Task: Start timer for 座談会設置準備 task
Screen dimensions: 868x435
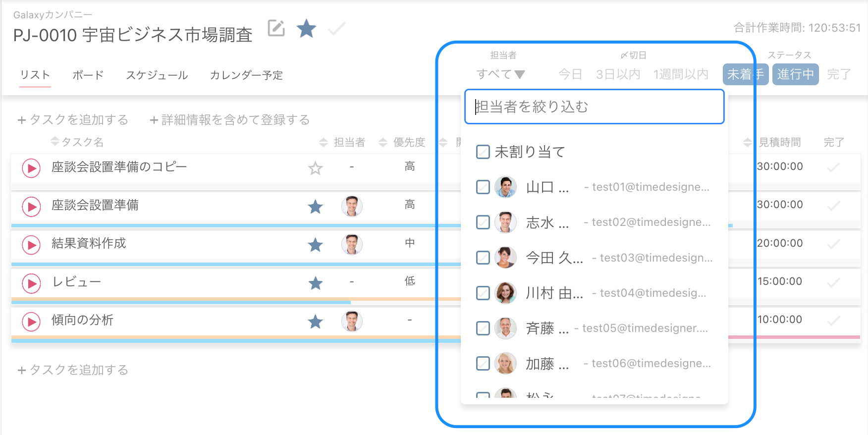Action: [x=31, y=207]
